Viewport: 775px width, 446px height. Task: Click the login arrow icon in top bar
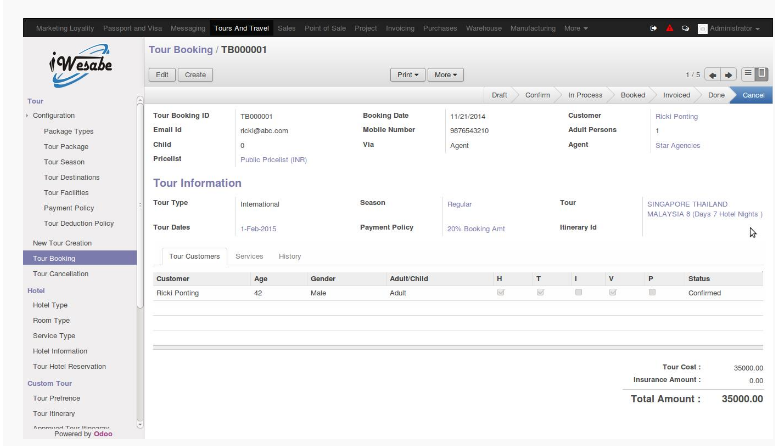[x=654, y=29]
